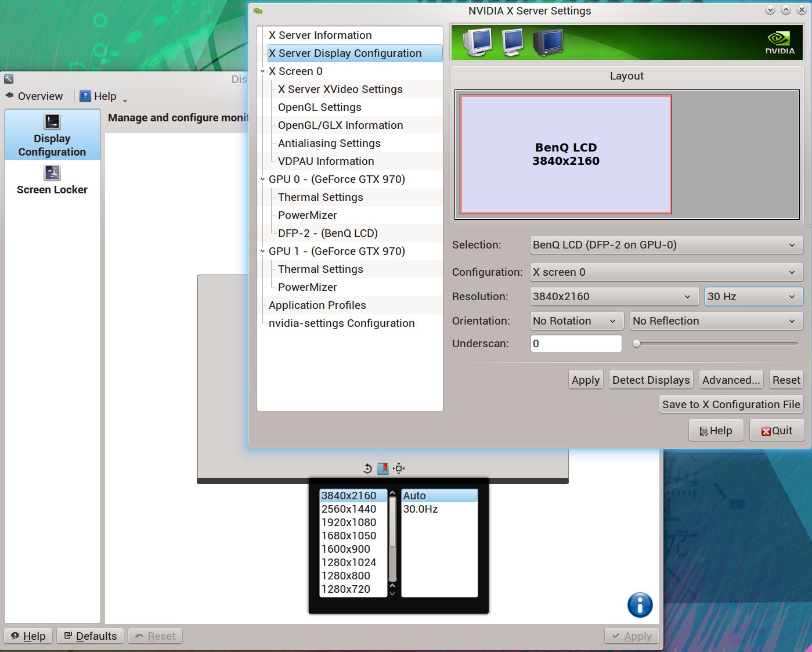
Task: Select 1920x1080 in resolution list
Action: [x=353, y=523]
